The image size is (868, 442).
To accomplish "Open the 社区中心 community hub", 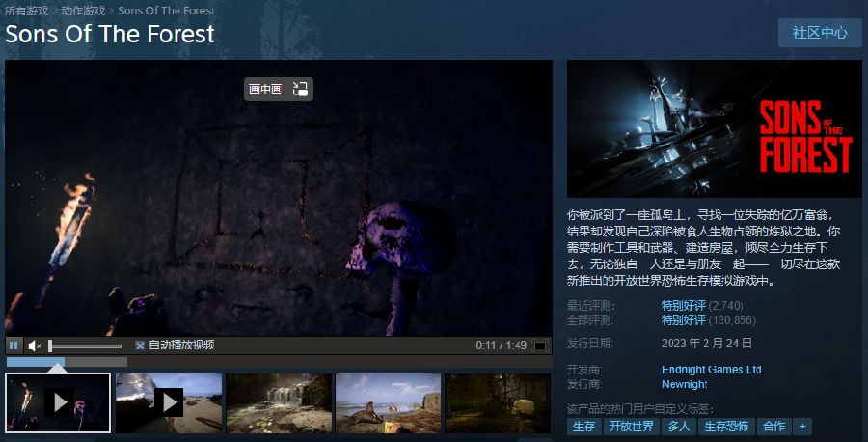I will [x=820, y=33].
